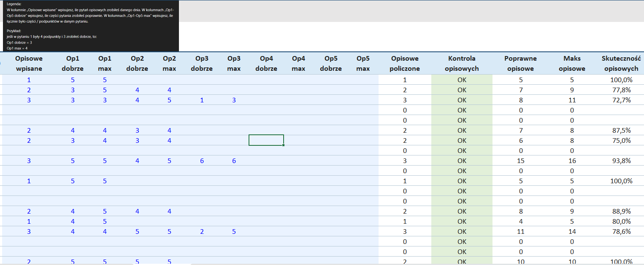
Task: Select Op1 max value 5 in the 80,0% row
Action: click(105, 221)
